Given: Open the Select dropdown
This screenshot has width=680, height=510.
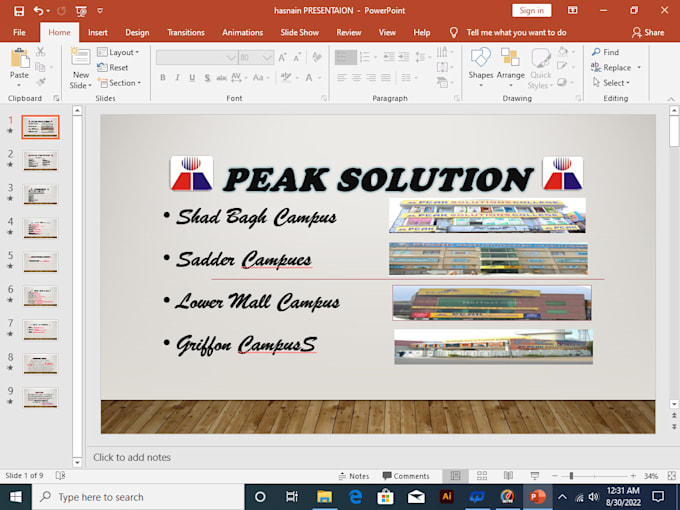Looking at the screenshot, I should pyautogui.click(x=611, y=83).
